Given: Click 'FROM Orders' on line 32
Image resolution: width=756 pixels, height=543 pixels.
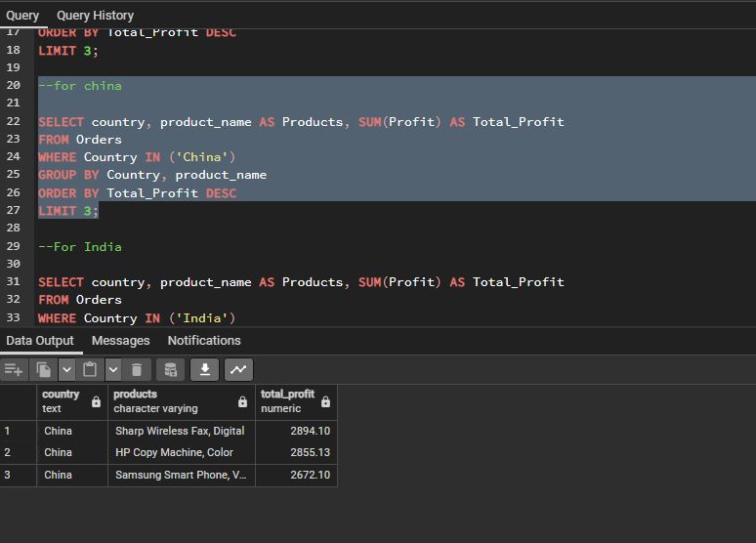Looking at the screenshot, I should coord(80,300).
